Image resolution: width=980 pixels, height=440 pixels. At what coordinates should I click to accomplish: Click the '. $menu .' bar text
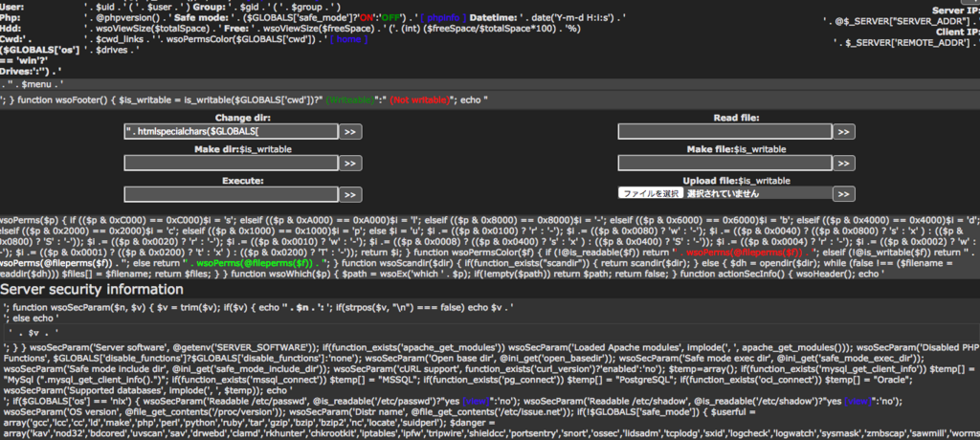(33, 84)
